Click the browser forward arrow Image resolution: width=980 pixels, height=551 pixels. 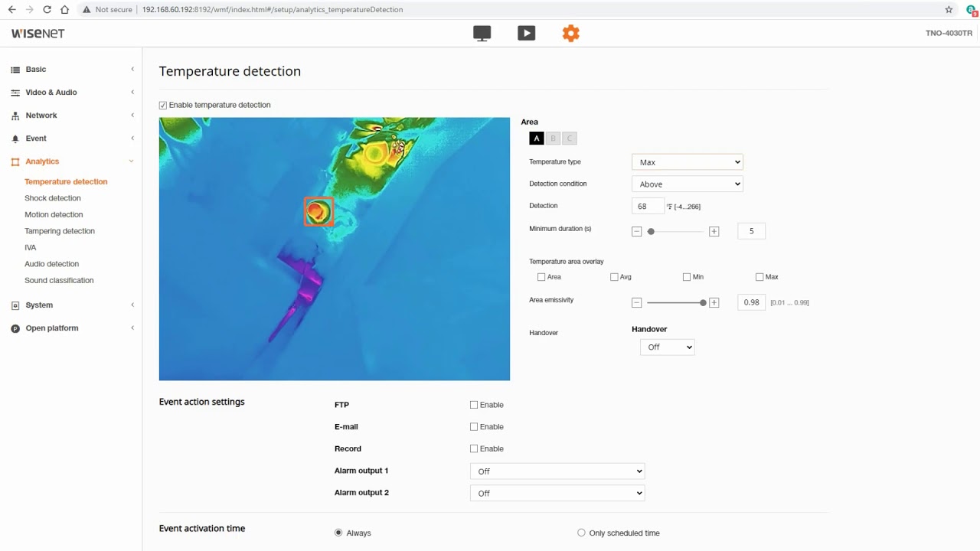[x=29, y=10]
